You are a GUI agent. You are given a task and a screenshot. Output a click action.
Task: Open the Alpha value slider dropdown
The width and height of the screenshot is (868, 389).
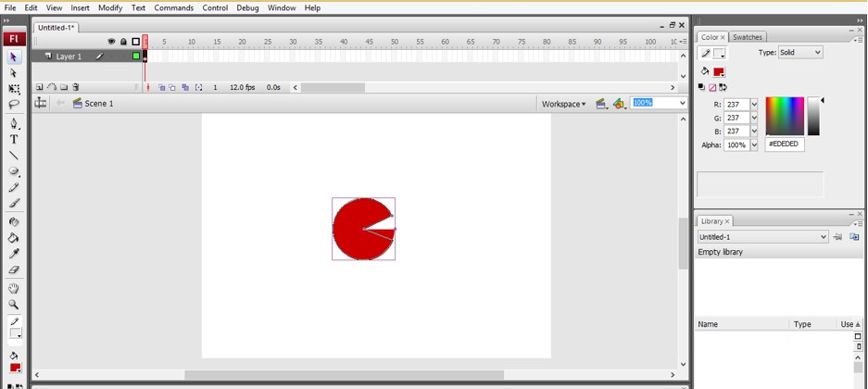click(x=753, y=145)
